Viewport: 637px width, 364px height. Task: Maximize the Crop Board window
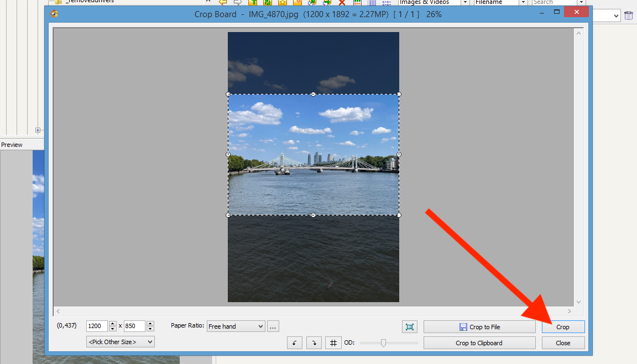coord(557,12)
